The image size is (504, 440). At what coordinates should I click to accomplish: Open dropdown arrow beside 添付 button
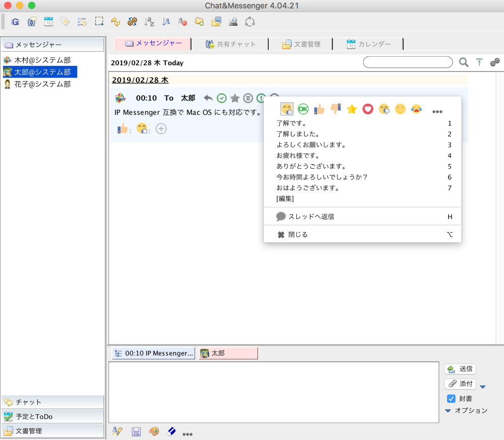tap(482, 387)
